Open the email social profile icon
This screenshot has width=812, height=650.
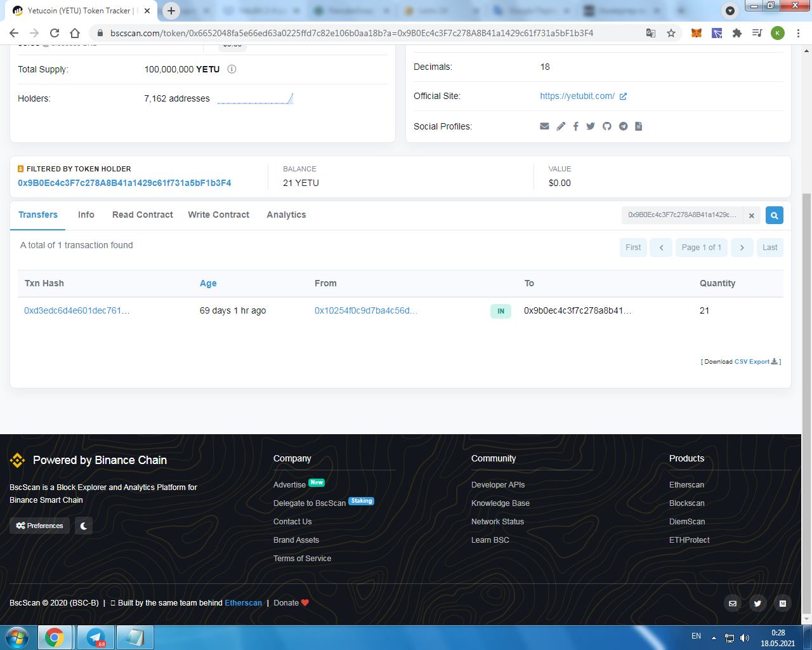[x=544, y=126]
